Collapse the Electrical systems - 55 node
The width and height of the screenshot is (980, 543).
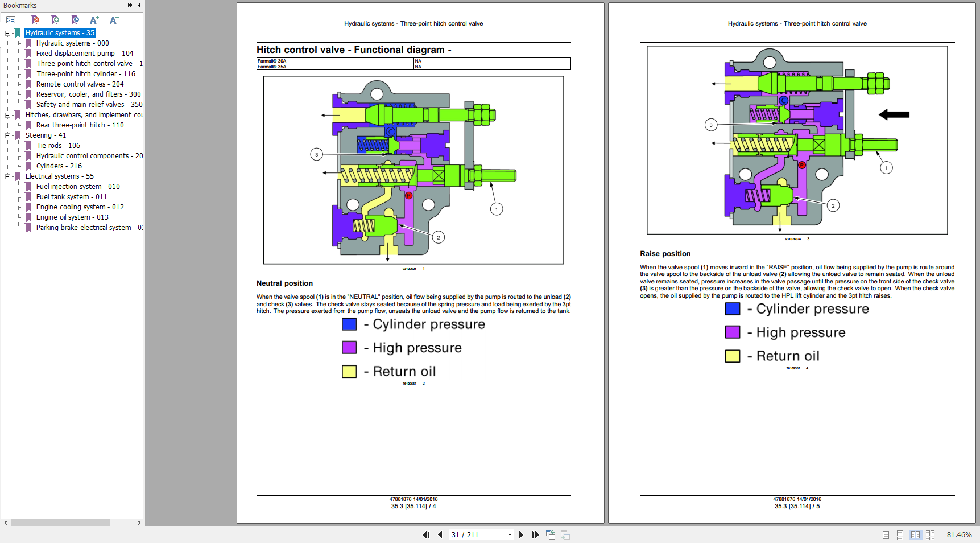pos(7,176)
